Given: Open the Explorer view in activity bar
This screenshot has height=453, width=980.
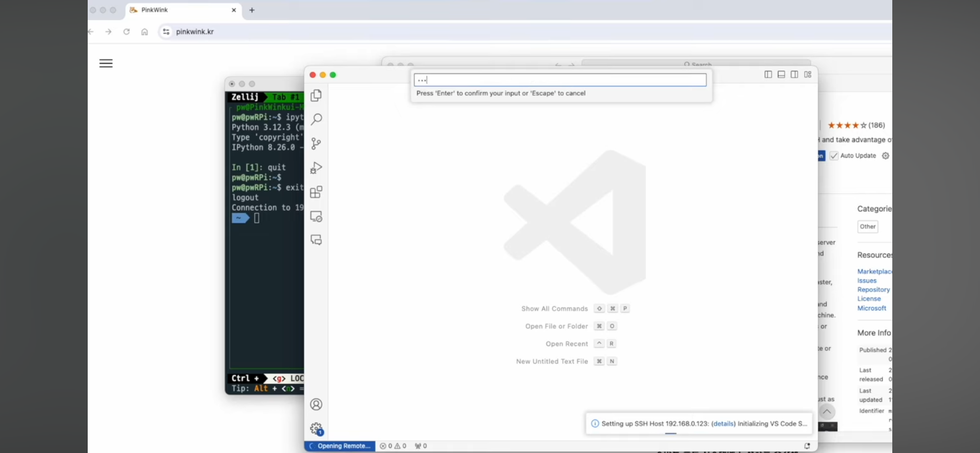Looking at the screenshot, I should (316, 95).
